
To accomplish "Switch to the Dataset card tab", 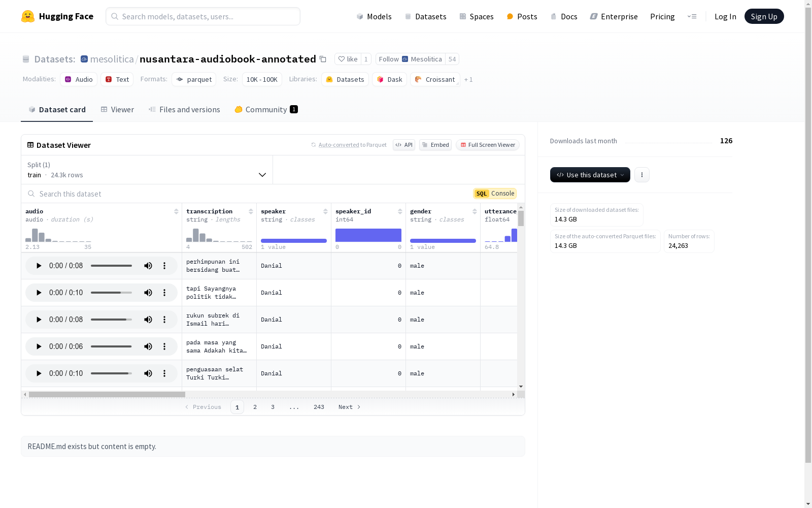I will pyautogui.click(x=57, y=110).
